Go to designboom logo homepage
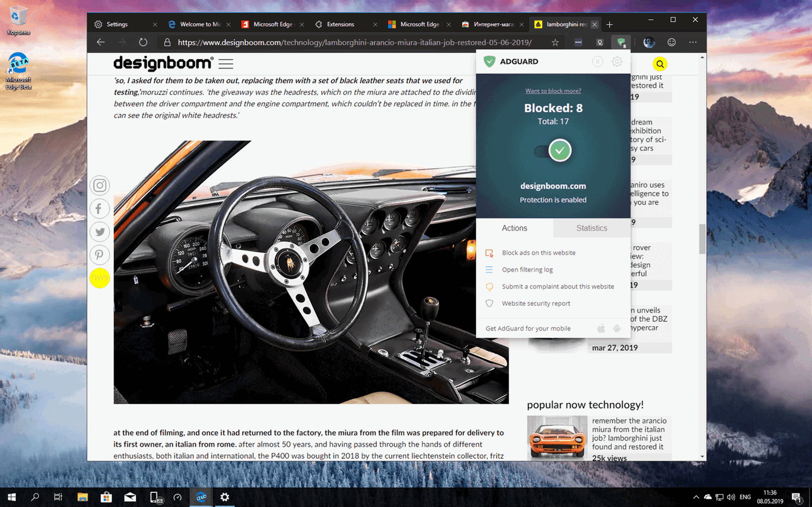The width and height of the screenshot is (812, 507). pyautogui.click(x=163, y=63)
